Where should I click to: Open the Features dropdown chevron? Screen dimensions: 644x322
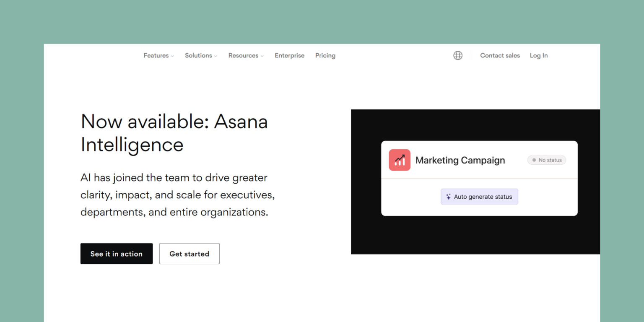click(x=172, y=55)
